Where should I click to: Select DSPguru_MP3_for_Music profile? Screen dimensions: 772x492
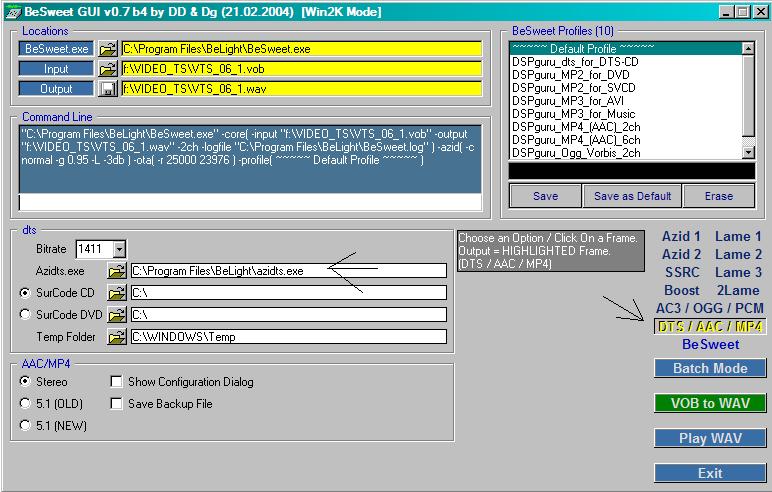[626, 114]
